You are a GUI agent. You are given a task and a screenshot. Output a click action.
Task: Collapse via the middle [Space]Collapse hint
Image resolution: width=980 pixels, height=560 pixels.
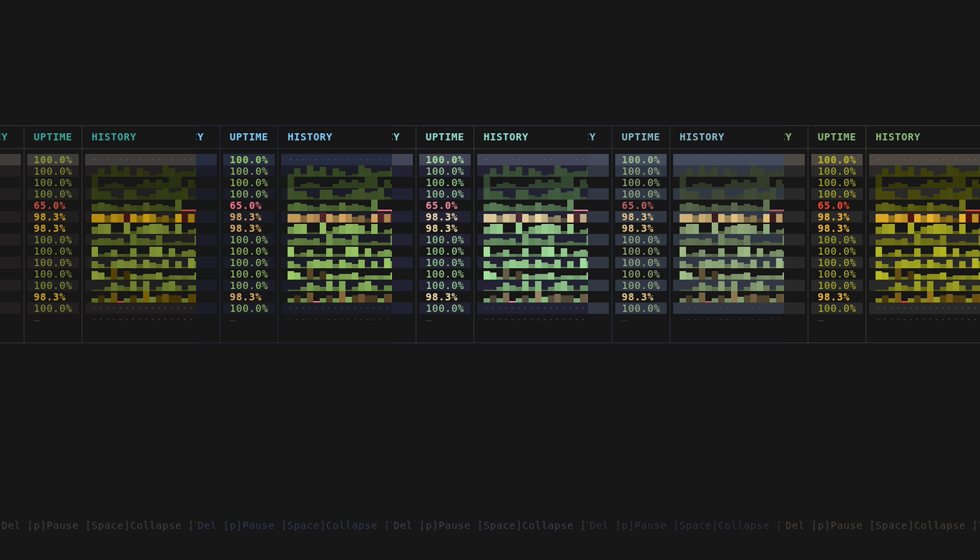(x=526, y=526)
